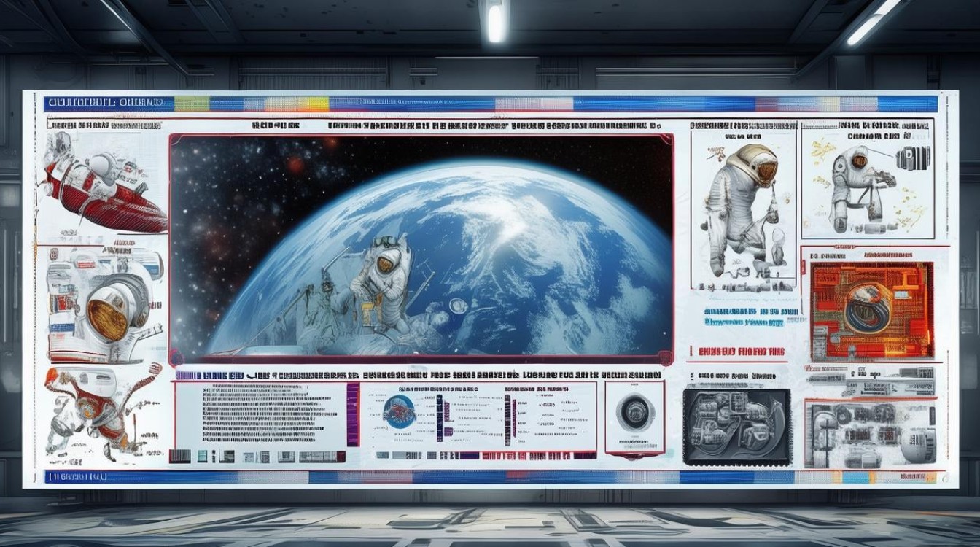The width and height of the screenshot is (980, 547).
Task: Click the bottom blue status bar left label
Action: [x=77, y=477]
